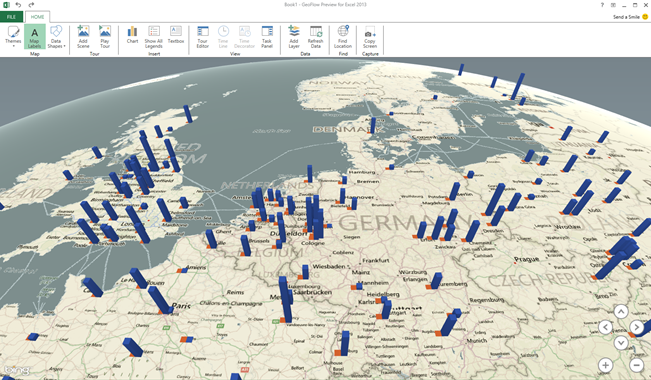The image size is (651, 380).
Task: Insert a Textbox annotation
Action: pos(176,34)
